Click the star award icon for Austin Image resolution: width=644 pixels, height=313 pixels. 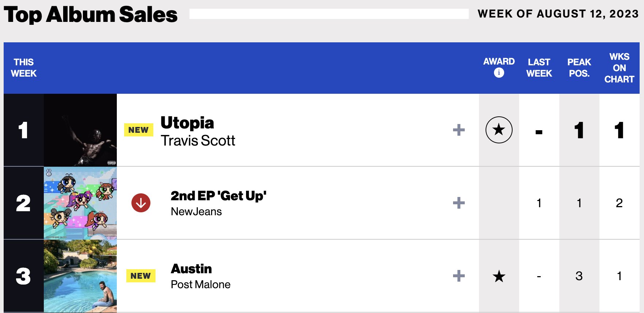pyautogui.click(x=499, y=276)
